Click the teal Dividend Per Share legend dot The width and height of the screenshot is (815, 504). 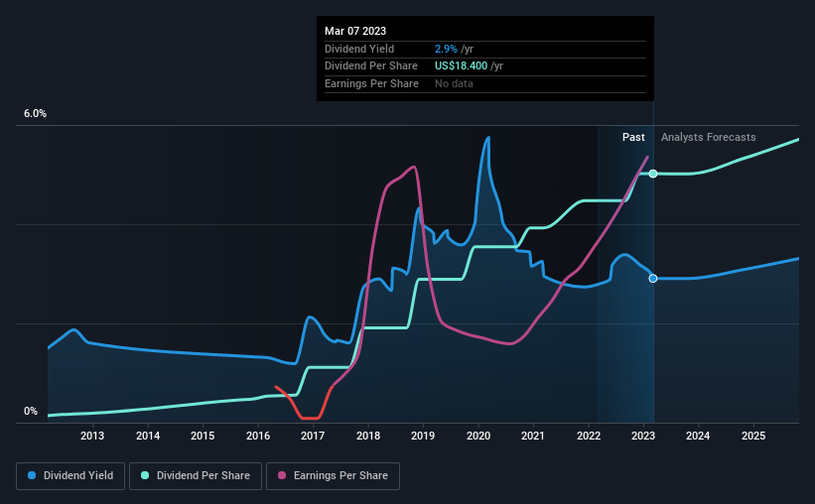pyautogui.click(x=145, y=475)
